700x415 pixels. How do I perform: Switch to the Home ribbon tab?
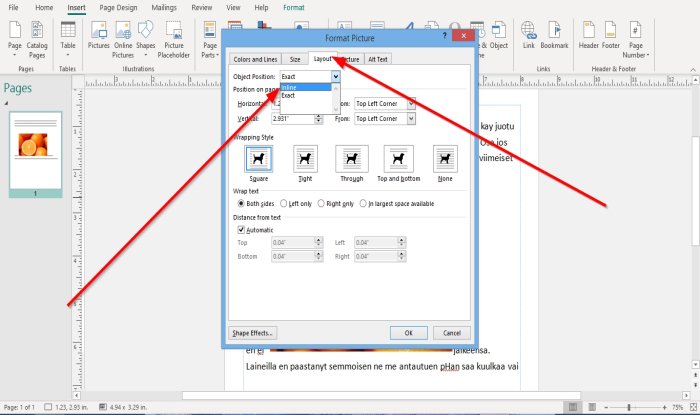pyautogui.click(x=44, y=8)
